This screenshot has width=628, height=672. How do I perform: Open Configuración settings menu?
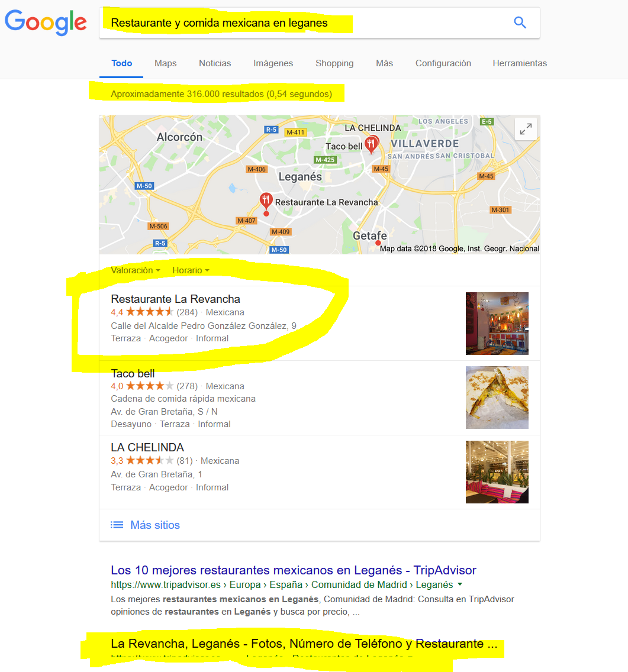pyautogui.click(x=443, y=63)
